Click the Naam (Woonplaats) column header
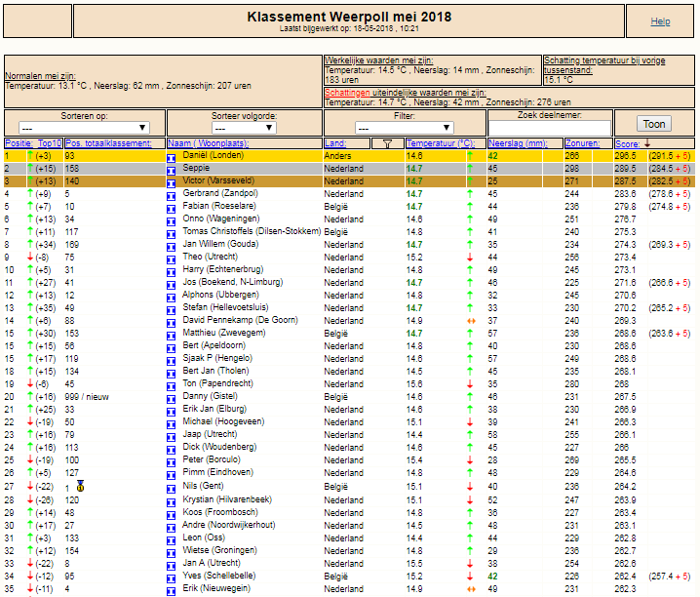Image resolution: width=700 pixels, height=597 pixels. click(x=208, y=143)
